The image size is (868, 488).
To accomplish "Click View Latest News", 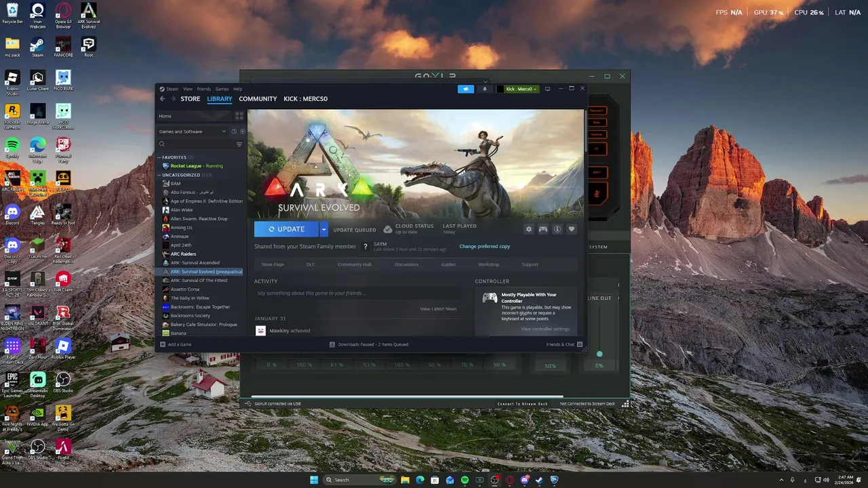I will tap(438, 309).
